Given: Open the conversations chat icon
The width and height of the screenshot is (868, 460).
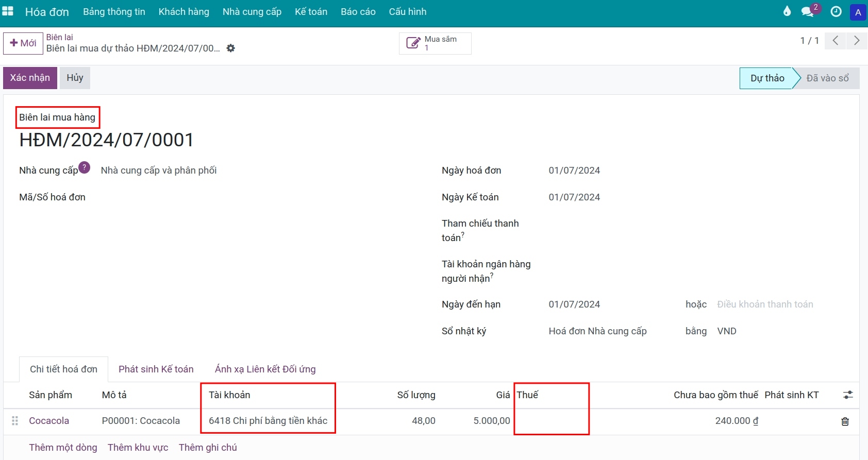Looking at the screenshot, I should click(x=808, y=11).
